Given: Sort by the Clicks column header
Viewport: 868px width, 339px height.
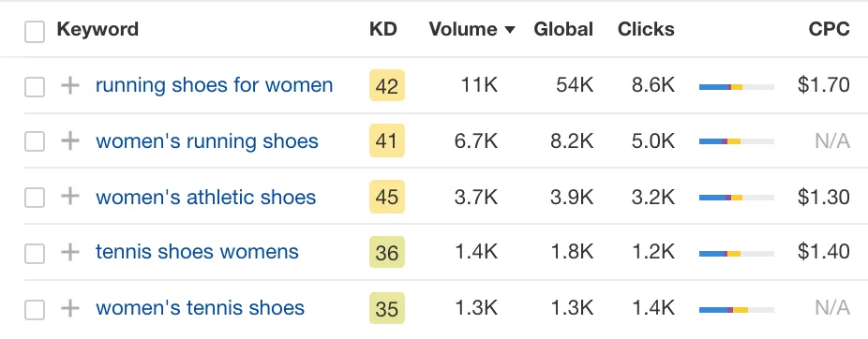Looking at the screenshot, I should (646, 29).
